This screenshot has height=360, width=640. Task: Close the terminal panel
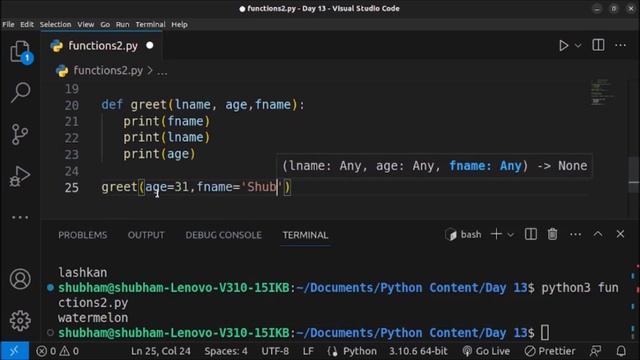coord(620,234)
